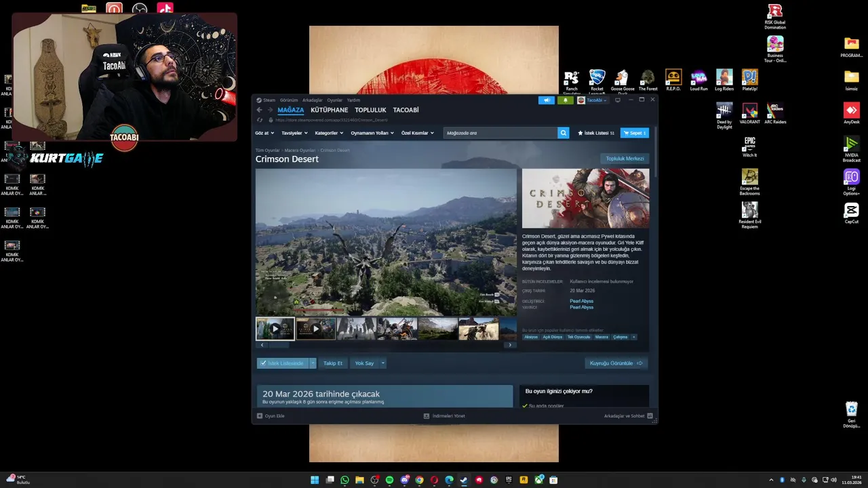Viewport: 868px width, 488px height.
Task: Open ARC Raiders desktop shortcut
Action: click(775, 114)
